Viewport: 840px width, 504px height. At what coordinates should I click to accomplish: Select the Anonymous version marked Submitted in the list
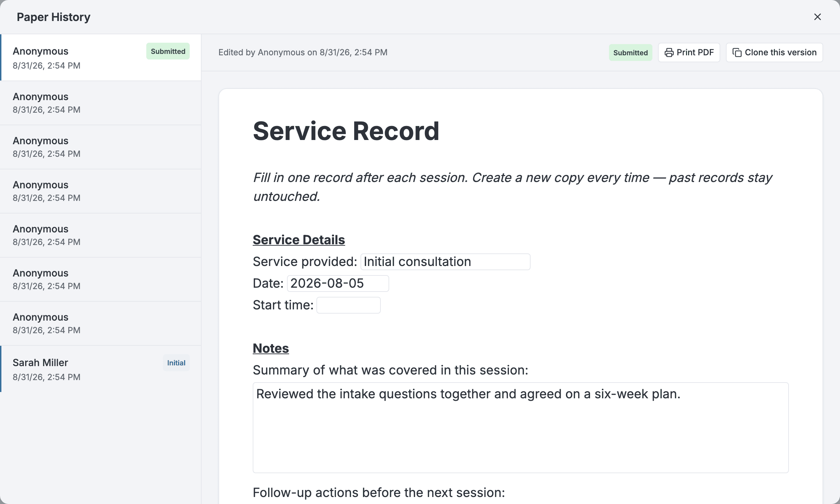(101, 58)
